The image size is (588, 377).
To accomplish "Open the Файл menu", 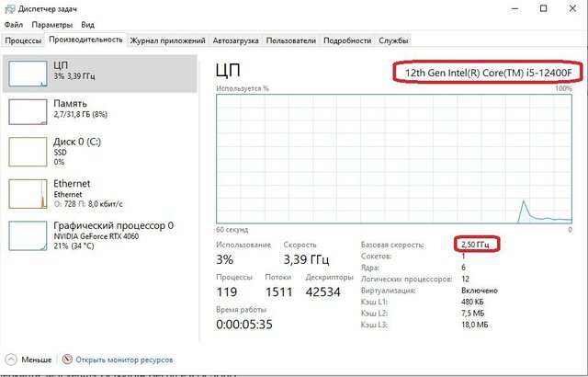I will pyautogui.click(x=14, y=26).
